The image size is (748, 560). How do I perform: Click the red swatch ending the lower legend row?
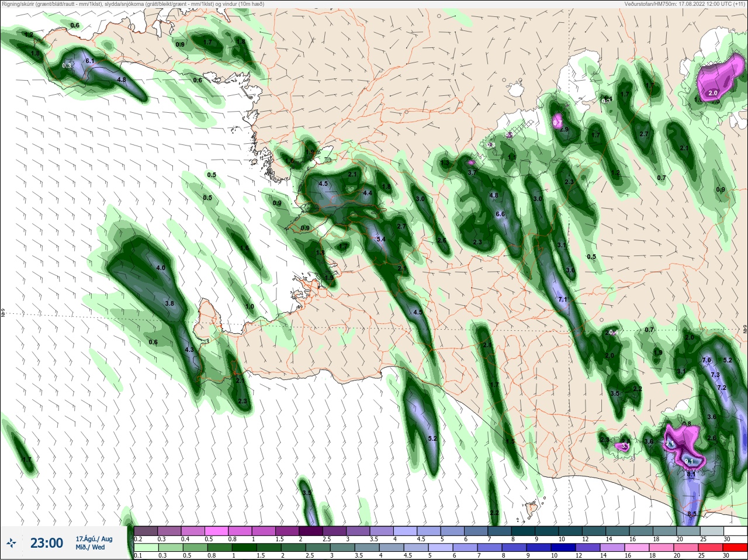(x=735, y=548)
